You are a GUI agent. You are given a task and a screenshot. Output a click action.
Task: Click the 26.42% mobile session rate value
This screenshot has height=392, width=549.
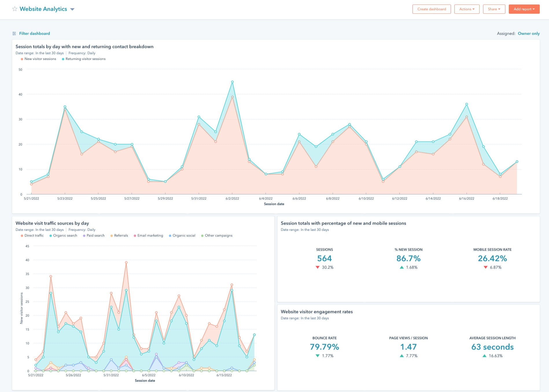tap(492, 258)
